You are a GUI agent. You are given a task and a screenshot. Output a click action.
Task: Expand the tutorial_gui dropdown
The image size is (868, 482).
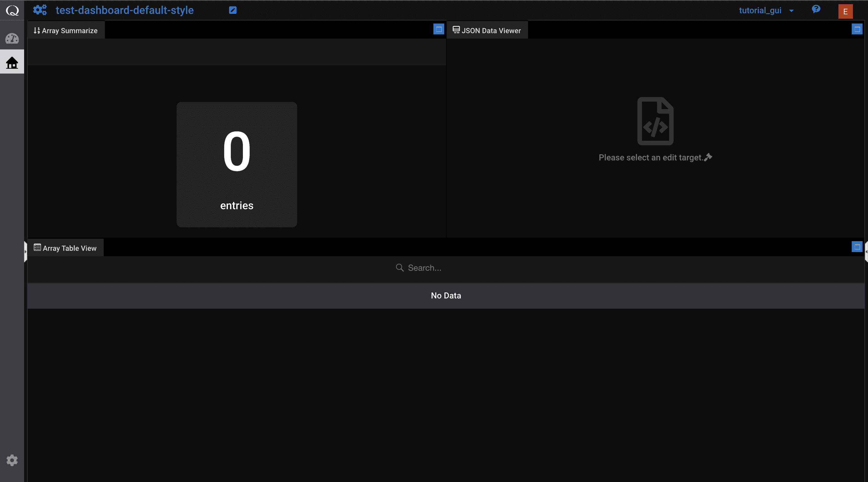pyautogui.click(x=766, y=11)
